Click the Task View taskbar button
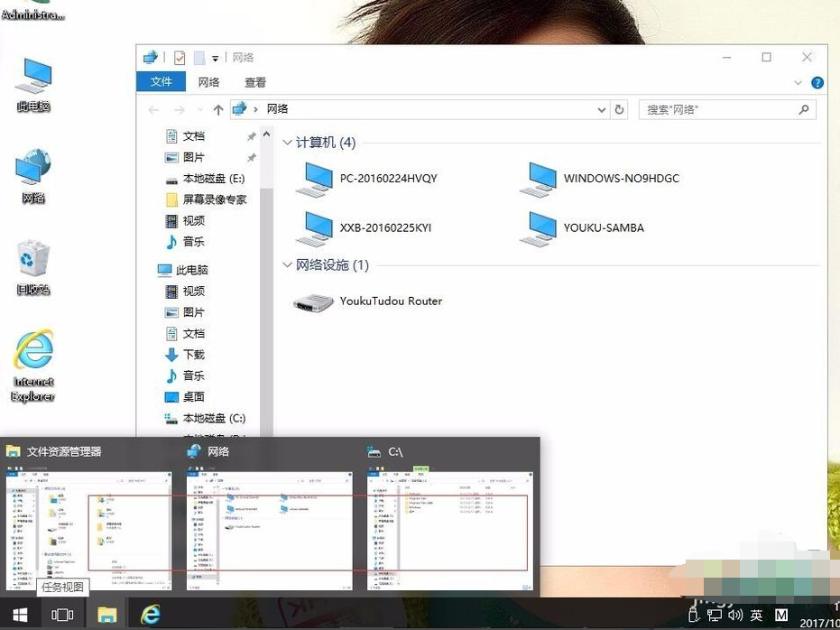Viewport: 840px width, 630px height. pos(62,615)
